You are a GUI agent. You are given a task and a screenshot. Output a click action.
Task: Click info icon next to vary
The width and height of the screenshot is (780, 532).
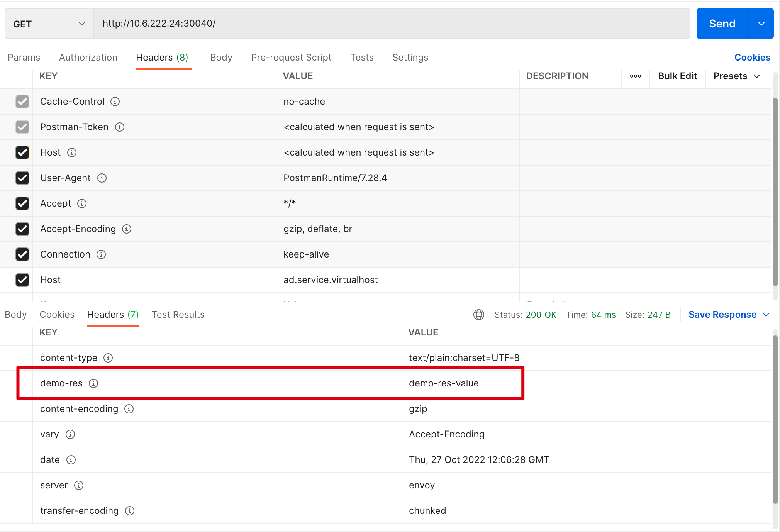click(x=70, y=434)
